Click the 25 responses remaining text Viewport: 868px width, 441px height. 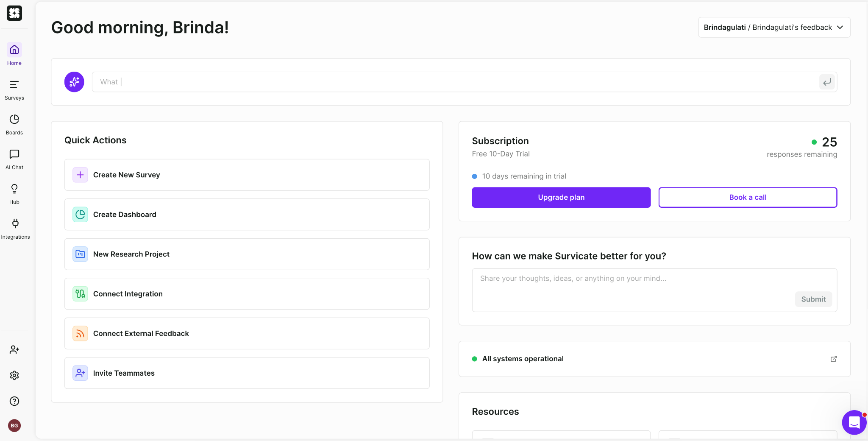(x=802, y=147)
